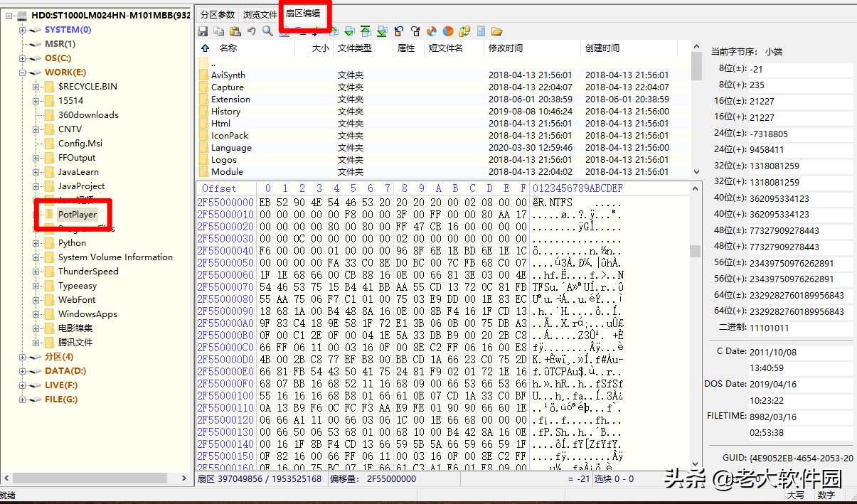This screenshot has height=504, width=857.
Task: Undo the last edit with the toolbar arrow
Action: 251,31
